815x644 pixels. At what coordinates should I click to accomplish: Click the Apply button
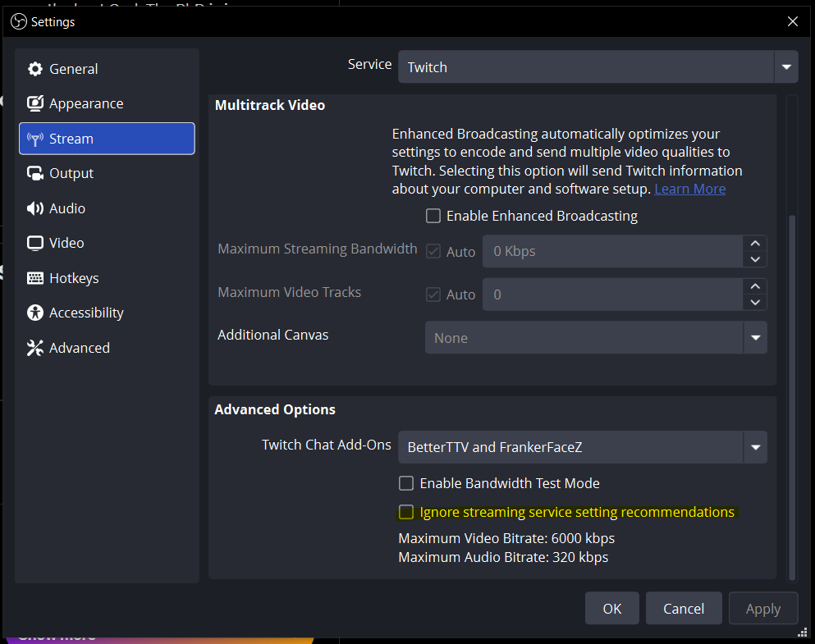pyautogui.click(x=763, y=608)
